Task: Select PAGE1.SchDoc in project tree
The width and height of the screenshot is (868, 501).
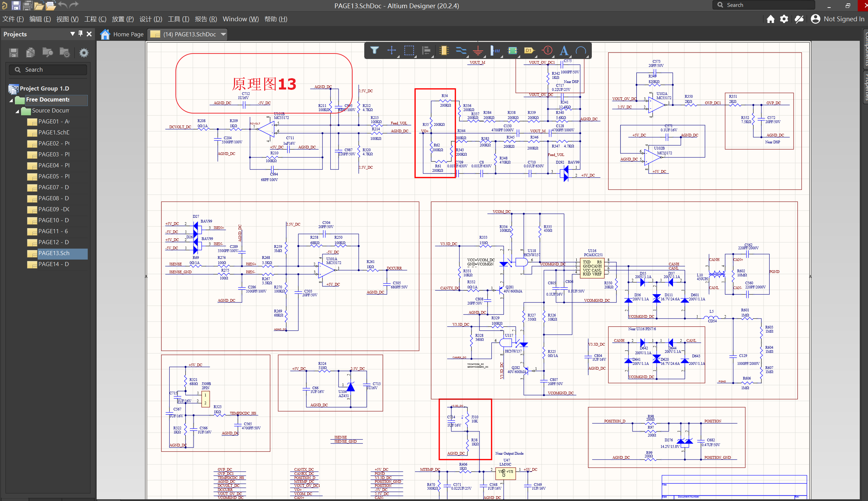Action: [53, 132]
